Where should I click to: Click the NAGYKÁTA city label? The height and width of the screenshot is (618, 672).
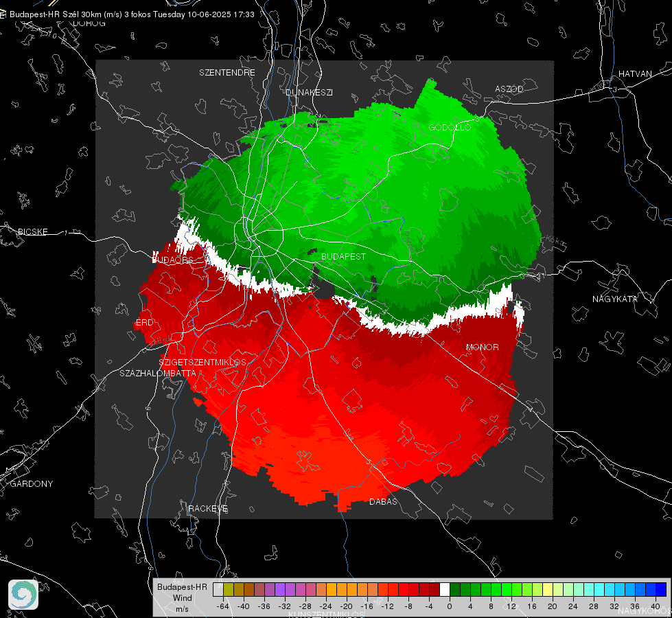coord(614,299)
